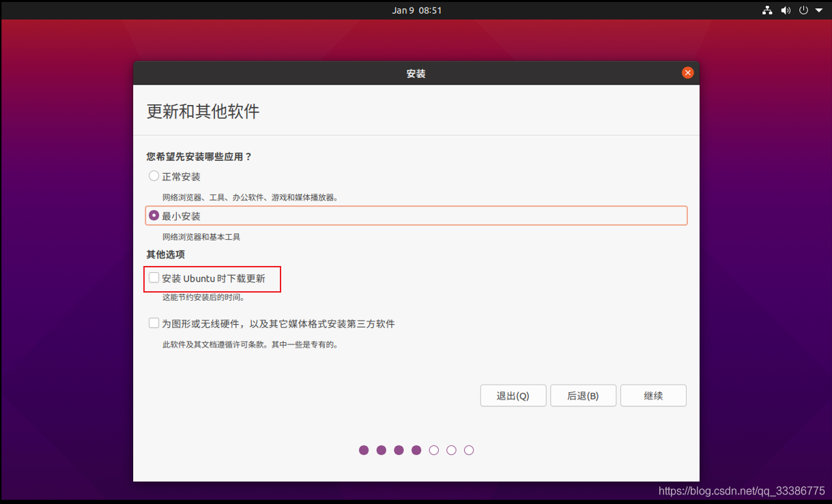
Task: Click 这能节约安装后的时间。 text
Action: [203, 297]
